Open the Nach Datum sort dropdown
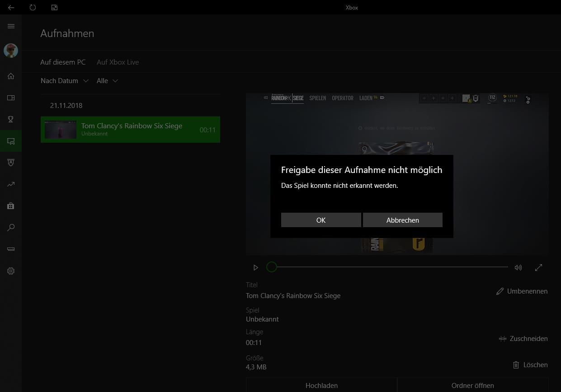Image resolution: width=561 pixels, height=392 pixels. 65,81
